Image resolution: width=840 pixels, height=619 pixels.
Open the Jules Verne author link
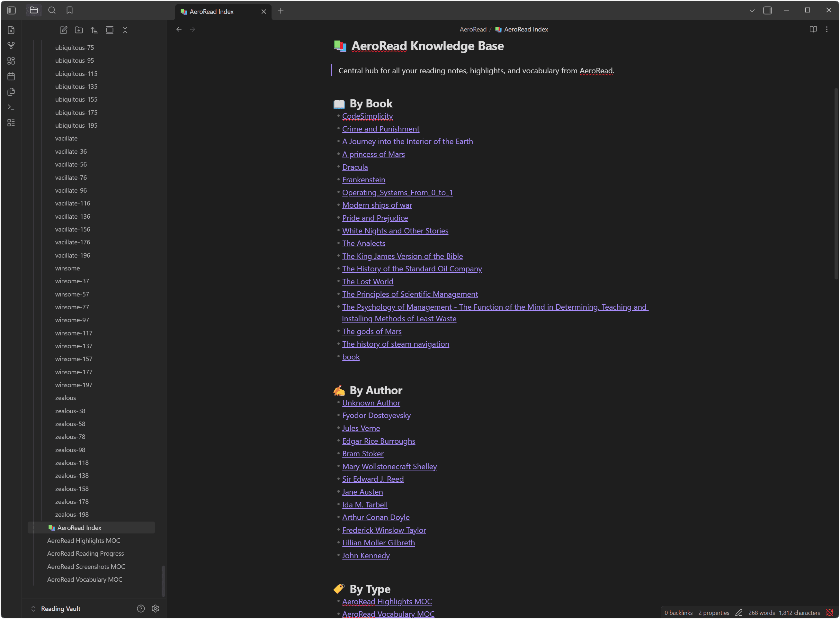361,428
